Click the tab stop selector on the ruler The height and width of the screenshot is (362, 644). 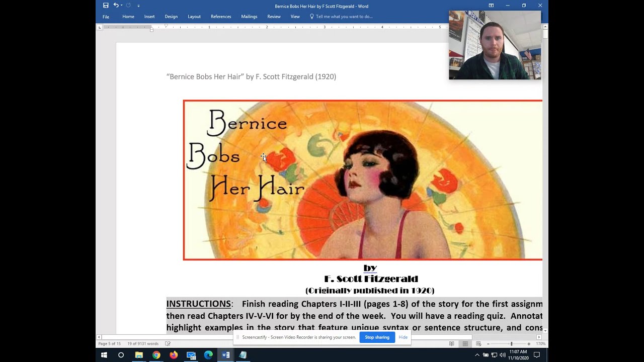pos(100,27)
